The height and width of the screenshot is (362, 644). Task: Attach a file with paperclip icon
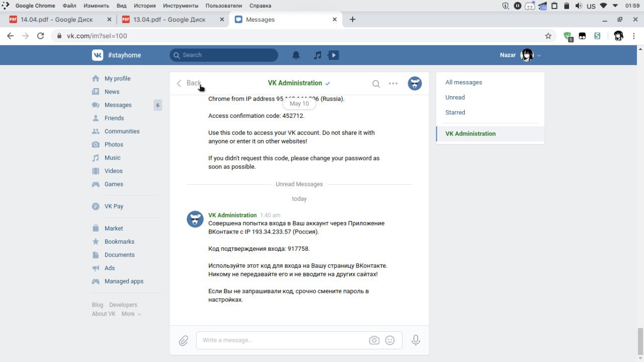[184, 341]
